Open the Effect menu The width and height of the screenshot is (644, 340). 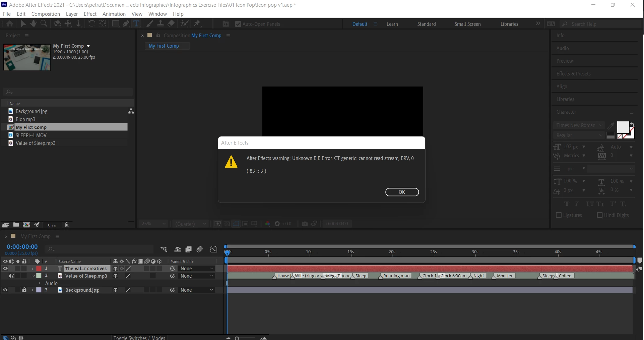[x=90, y=14]
